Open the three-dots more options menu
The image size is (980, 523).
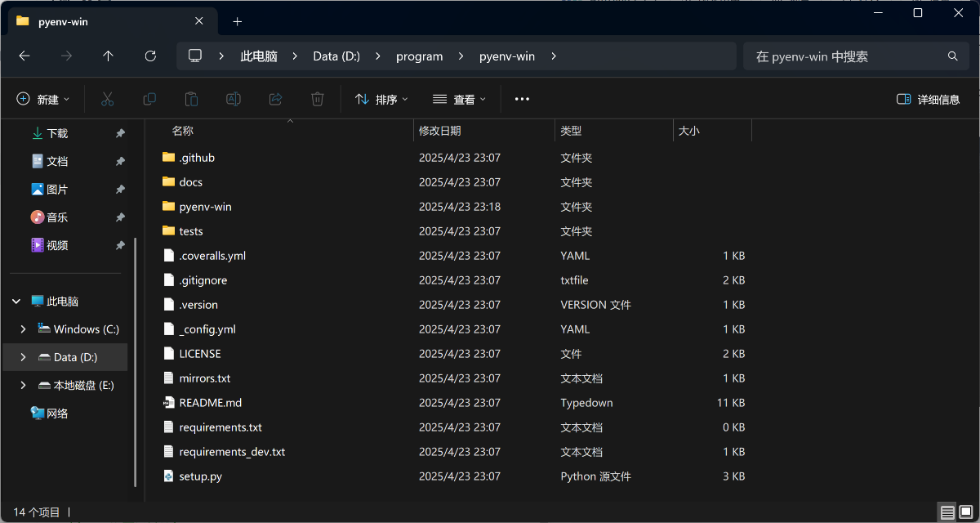tap(522, 99)
